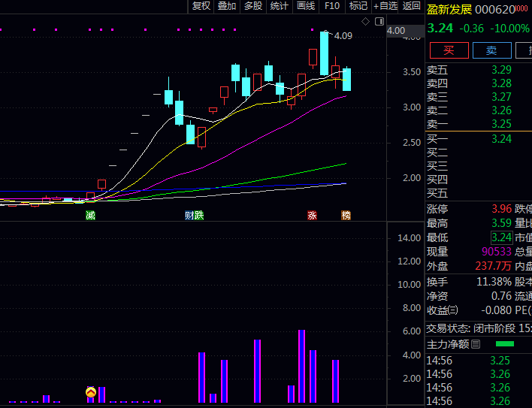Click the diamond icon above the chart

click(364, 21)
